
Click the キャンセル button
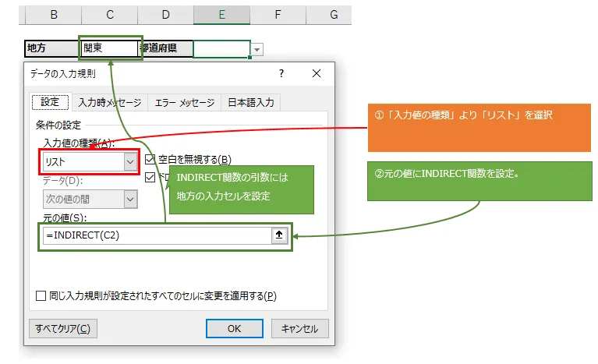click(299, 329)
